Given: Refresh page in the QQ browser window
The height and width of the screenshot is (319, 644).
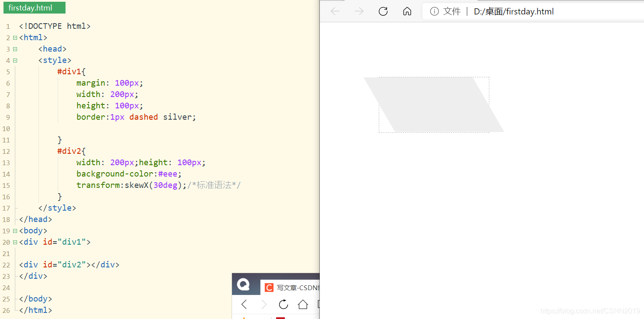Looking at the screenshot, I should 284,305.
